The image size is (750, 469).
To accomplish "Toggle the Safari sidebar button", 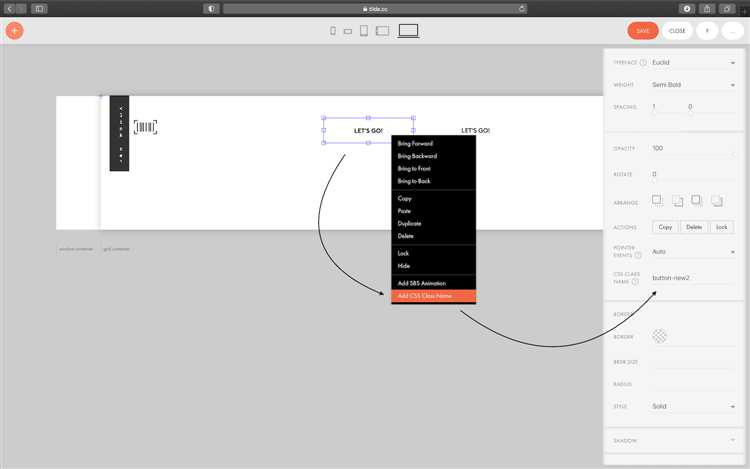I will [39, 9].
